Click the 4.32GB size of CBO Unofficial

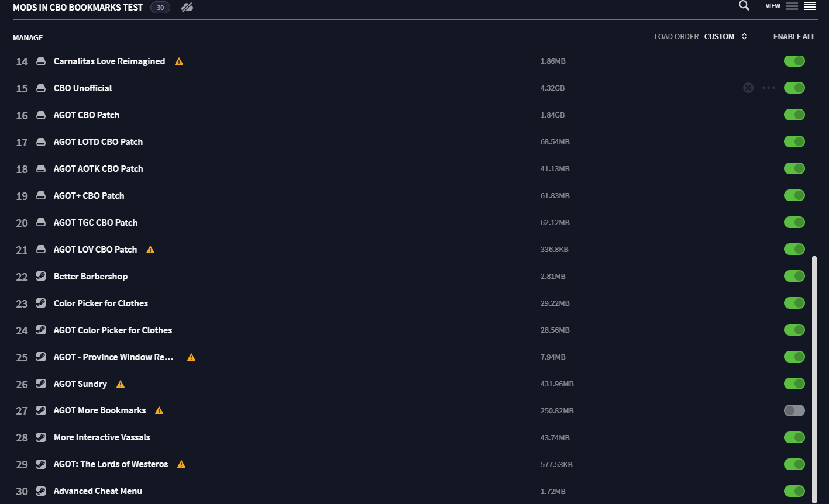coord(552,88)
